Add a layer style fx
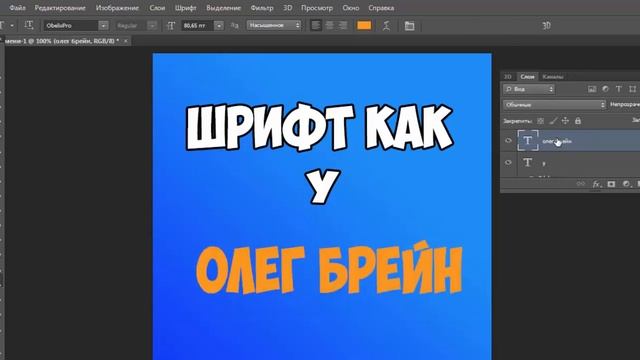The image size is (640, 360). [x=596, y=184]
